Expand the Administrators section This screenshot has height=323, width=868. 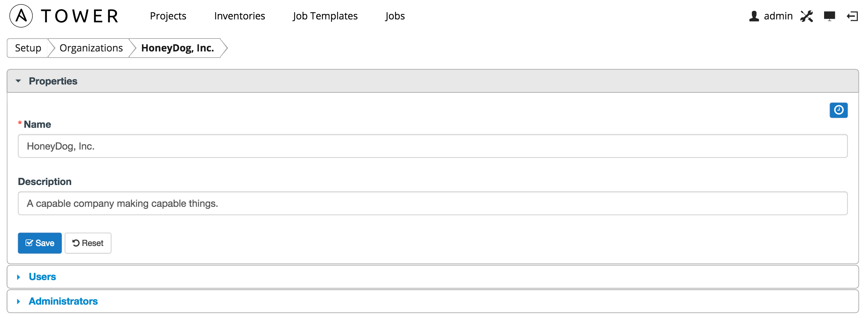[63, 301]
